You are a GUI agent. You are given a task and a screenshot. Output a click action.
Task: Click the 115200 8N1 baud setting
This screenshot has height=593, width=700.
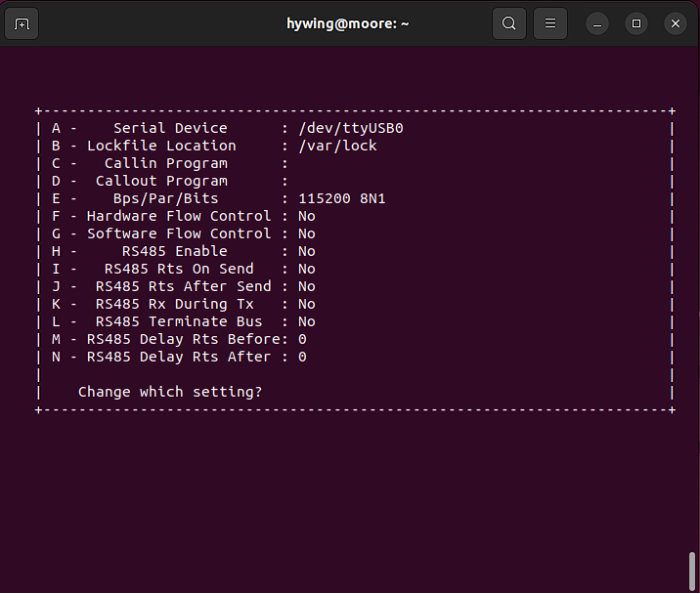click(342, 198)
